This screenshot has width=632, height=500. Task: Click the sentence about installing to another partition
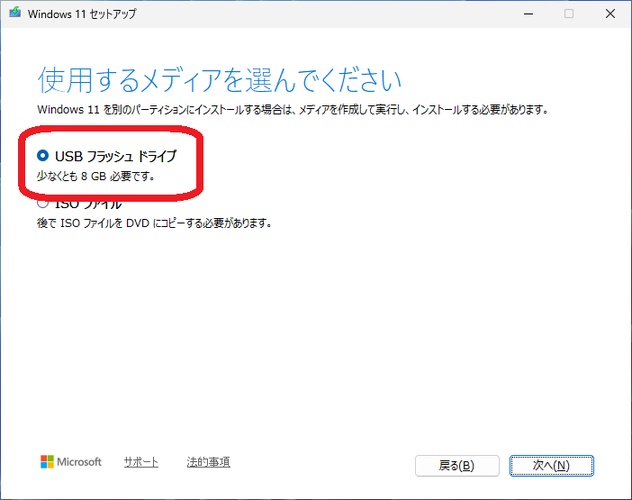point(293,109)
